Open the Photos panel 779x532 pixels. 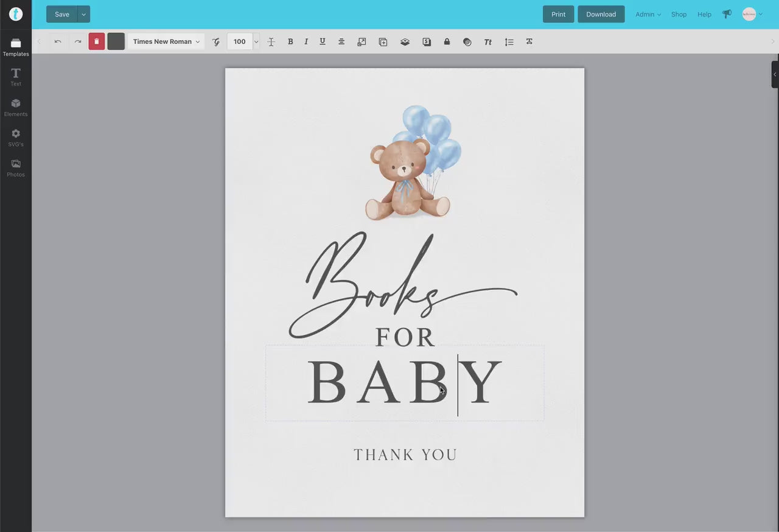click(16, 168)
